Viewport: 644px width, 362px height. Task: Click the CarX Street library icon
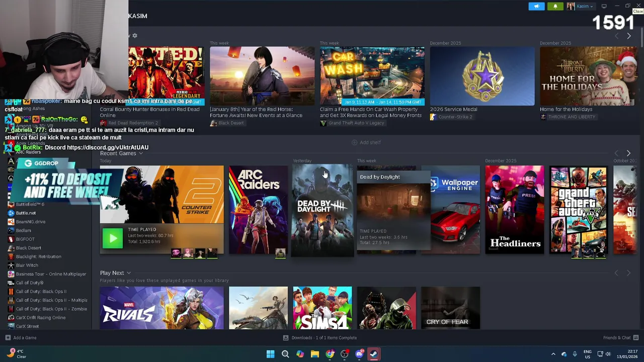[11, 326]
